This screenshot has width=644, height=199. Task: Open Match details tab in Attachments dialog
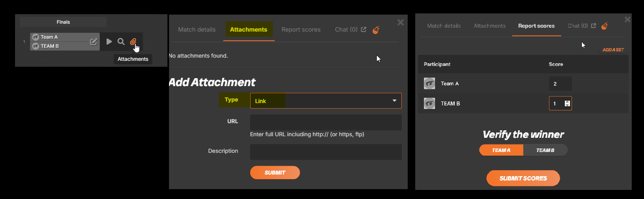click(197, 30)
